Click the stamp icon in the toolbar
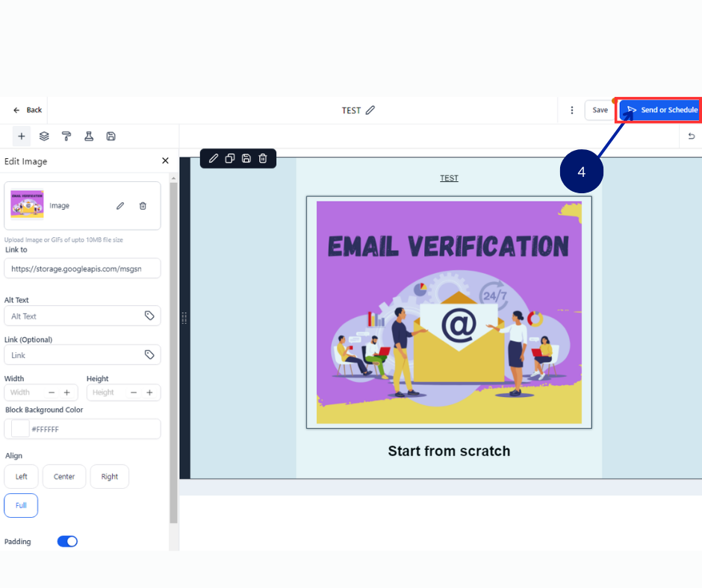Image resolution: width=702 pixels, height=588 pixels. (x=89, y=136)
